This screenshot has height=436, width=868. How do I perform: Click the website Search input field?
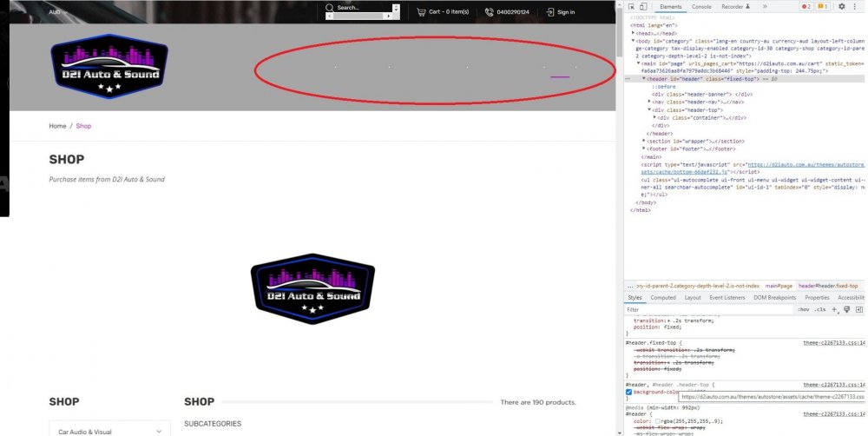(365, 8)
